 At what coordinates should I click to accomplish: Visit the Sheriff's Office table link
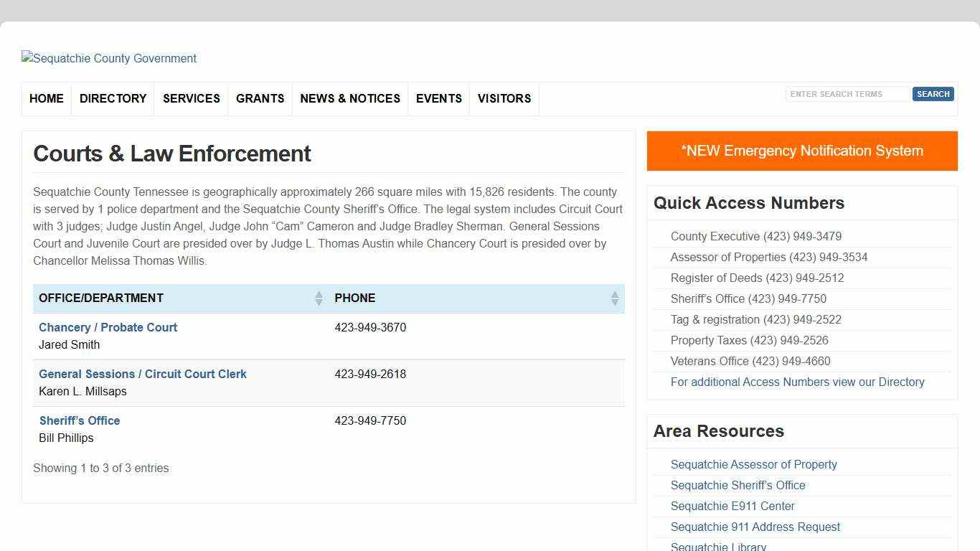tap(80, 420)
